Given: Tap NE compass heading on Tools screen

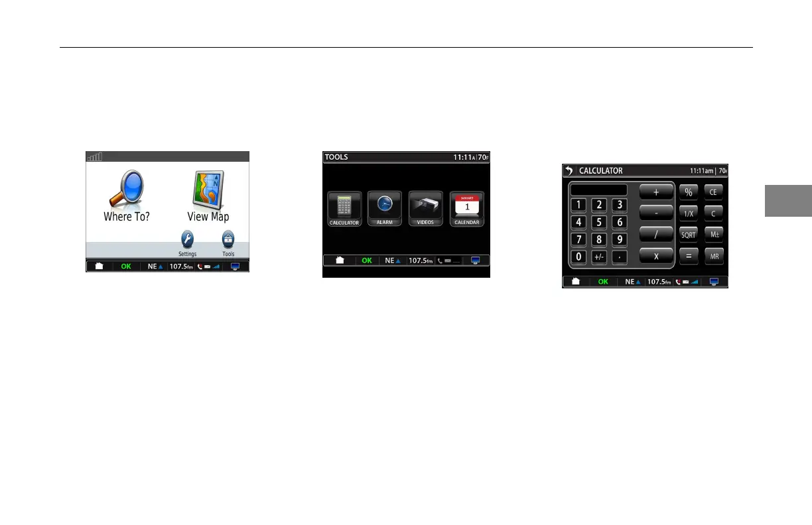Looking at the screenshot, I should [393, 261].
